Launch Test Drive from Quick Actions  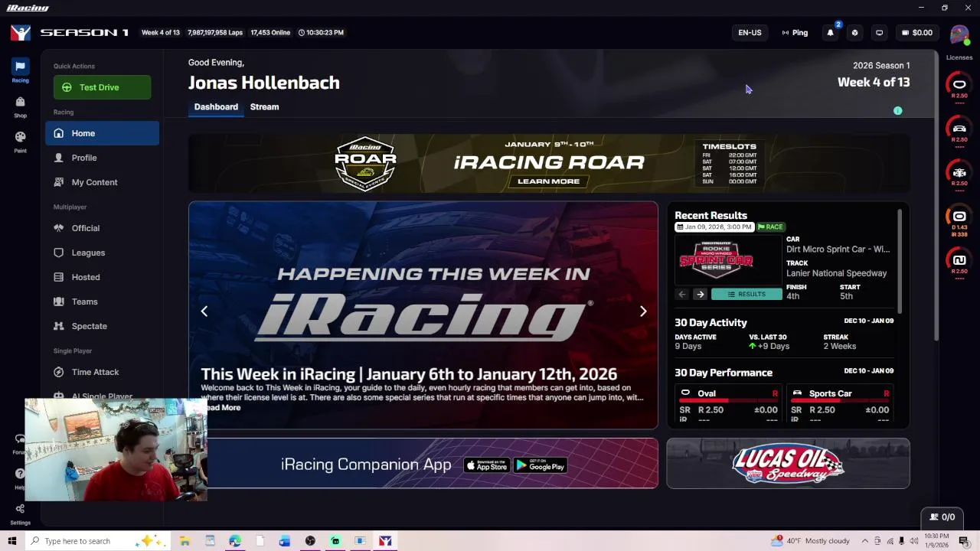click(102, 87)
